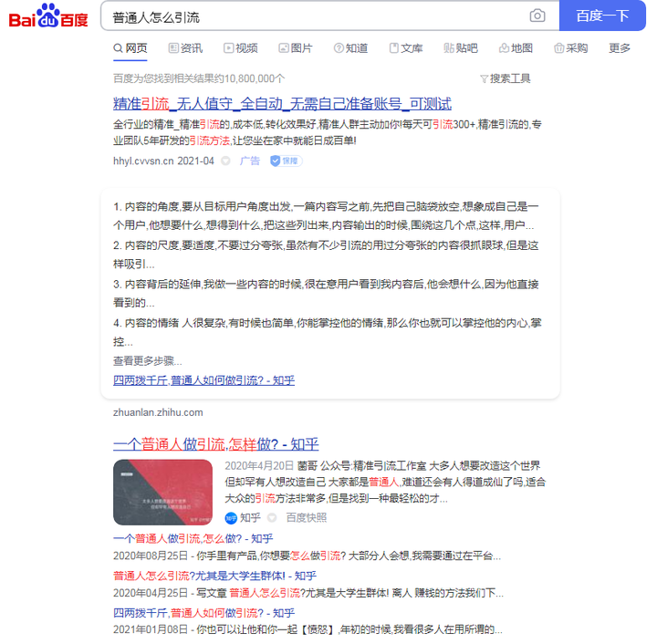Switch to the 贴吧 tab
This screenshot has width=657, height=644.
[461, 48]
